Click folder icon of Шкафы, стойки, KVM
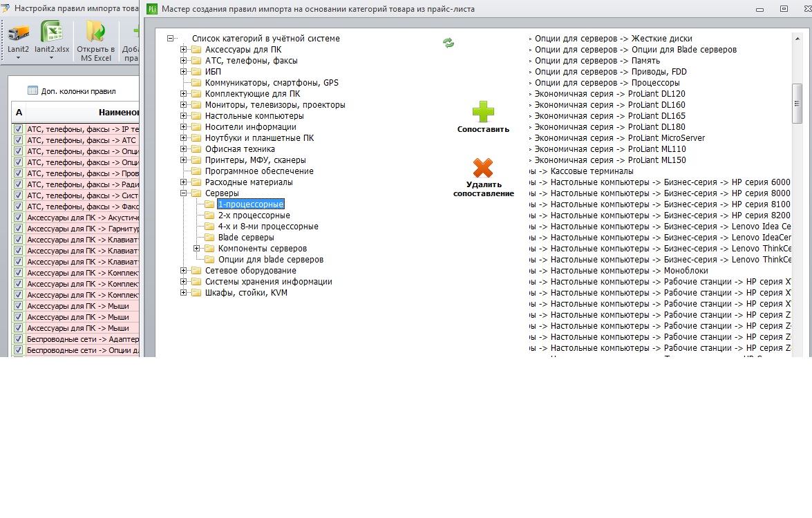The height and width of the screenshot is (518, 812). (196, 293)
